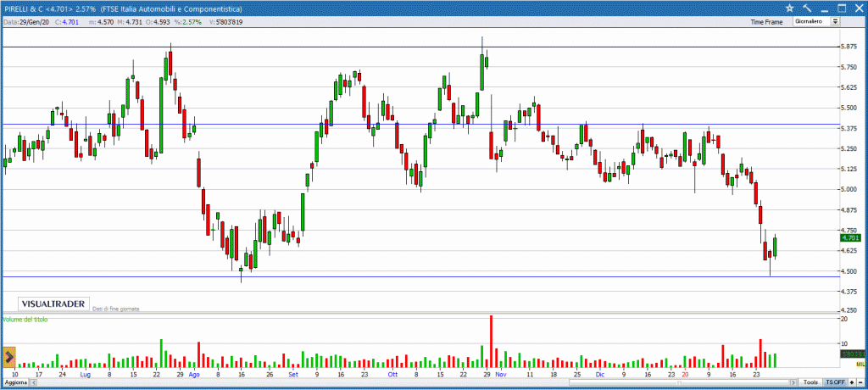The width and height of the screenshot is (868, 390).
Task: Click the 'Set' month label on time axis
Action: [x=292, y=375]
